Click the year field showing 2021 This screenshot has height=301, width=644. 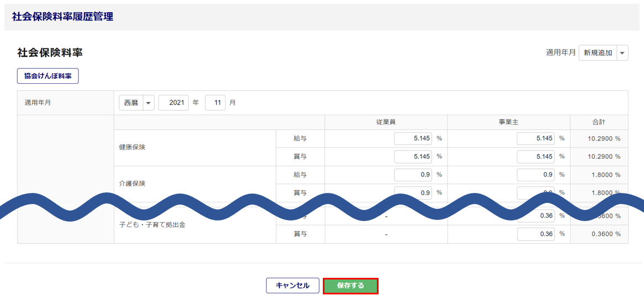click(173, 103)
